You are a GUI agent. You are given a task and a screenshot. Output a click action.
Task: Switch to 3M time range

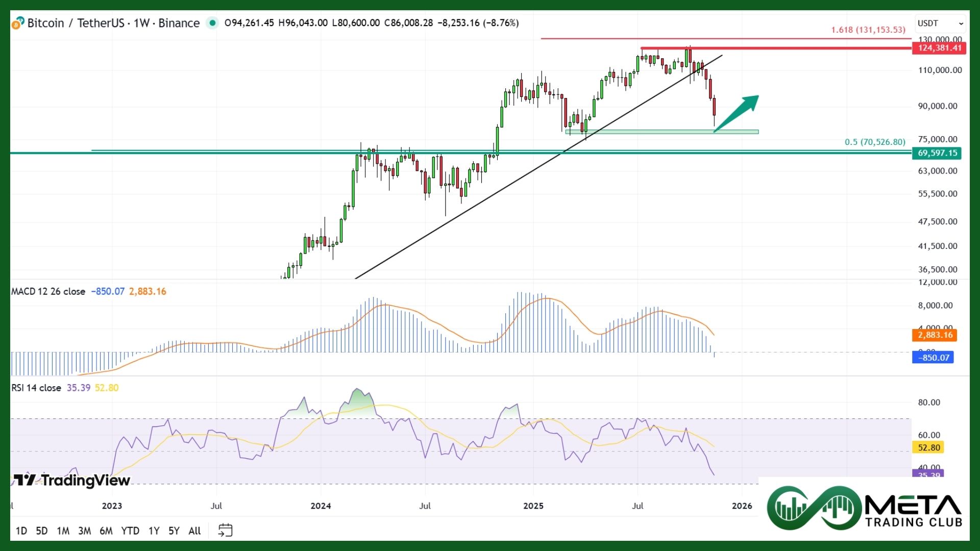85,531
